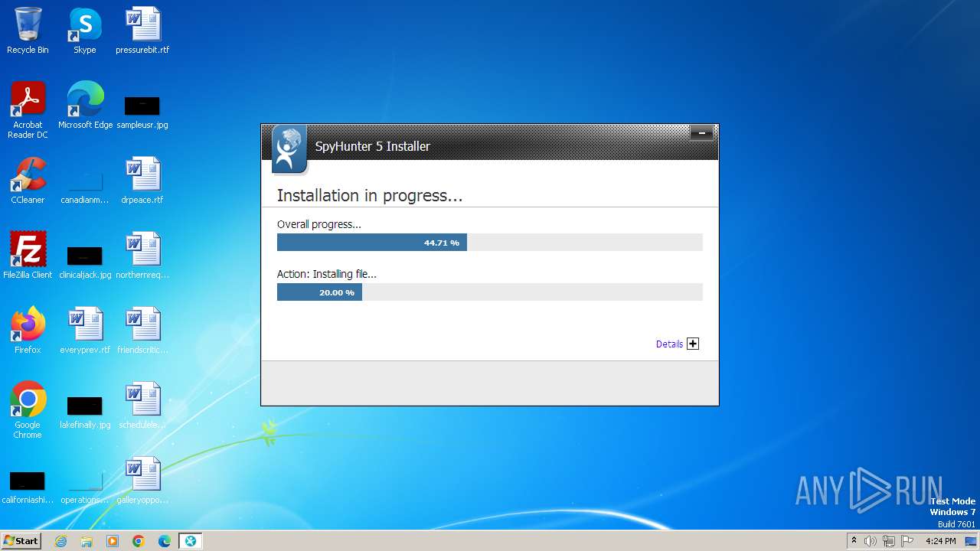Open Chrome from the taskbar
The height and width of the screenshot is (551, 980).
pos(139,541)
